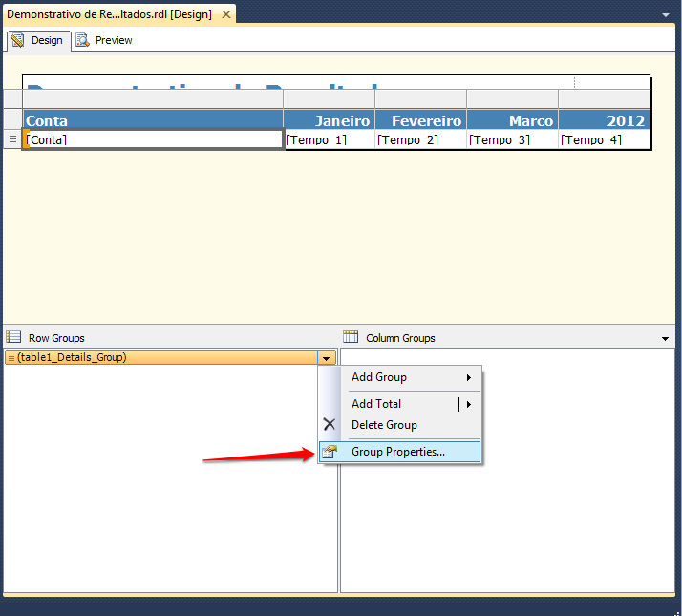
Task: Click the Delete Group X icon
Action: point(330,424)
